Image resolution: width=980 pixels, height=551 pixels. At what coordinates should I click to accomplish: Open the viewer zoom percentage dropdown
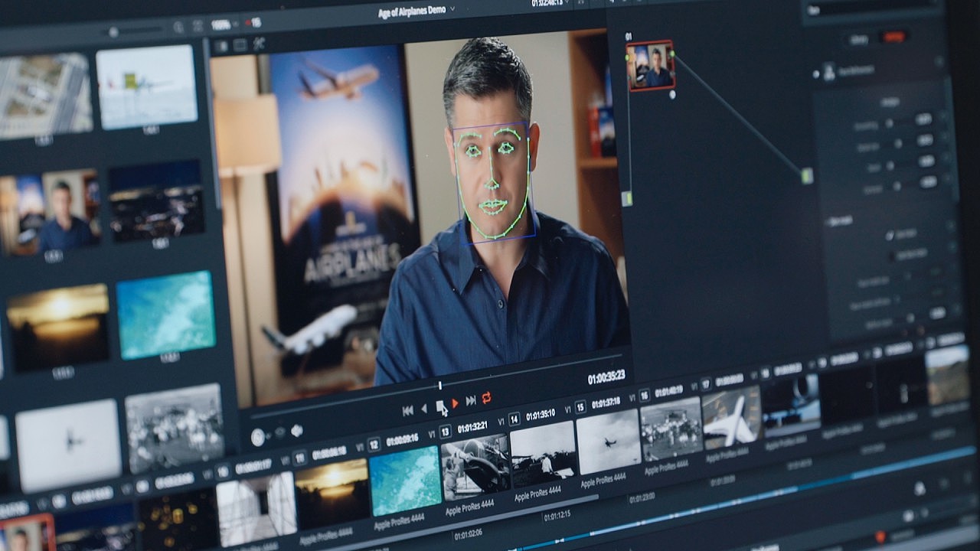(x=222, y=24)
